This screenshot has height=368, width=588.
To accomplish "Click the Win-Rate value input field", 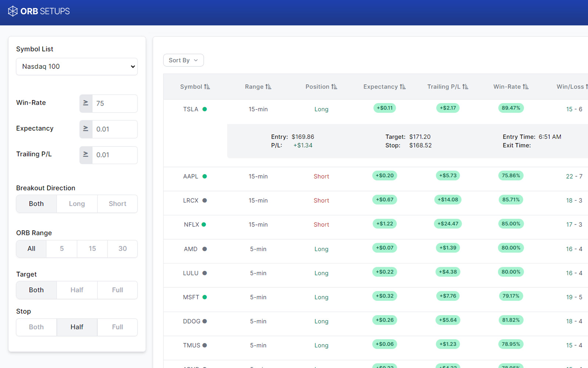I will [x=115, y=103].
